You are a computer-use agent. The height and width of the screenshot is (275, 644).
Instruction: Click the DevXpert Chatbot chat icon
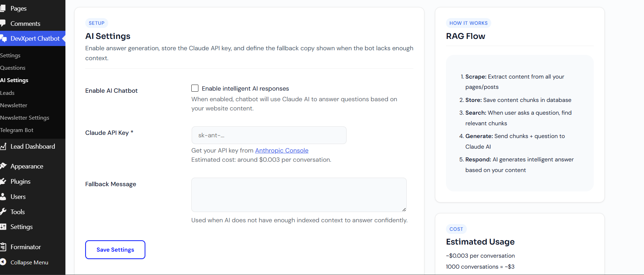click(3, 39)
